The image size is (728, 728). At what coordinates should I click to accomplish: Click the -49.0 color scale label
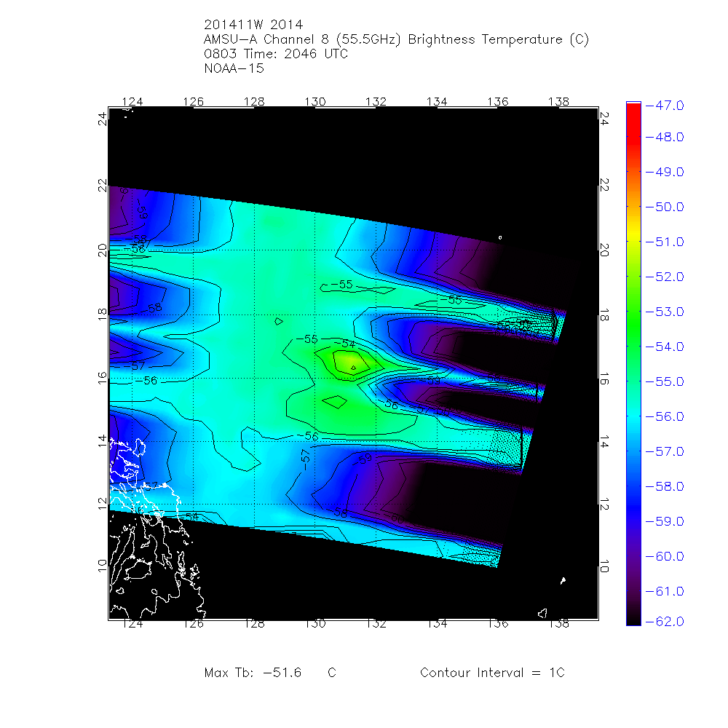(665, 172)
